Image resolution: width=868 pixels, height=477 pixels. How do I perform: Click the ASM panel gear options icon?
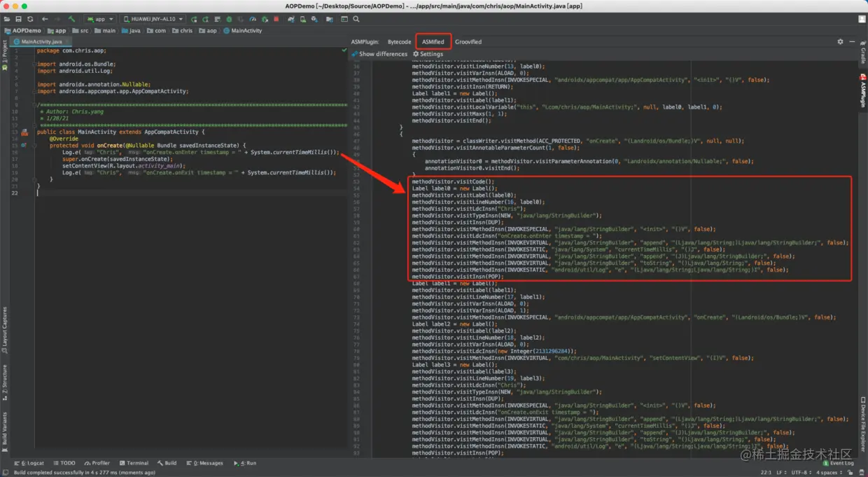coord(840,42)
